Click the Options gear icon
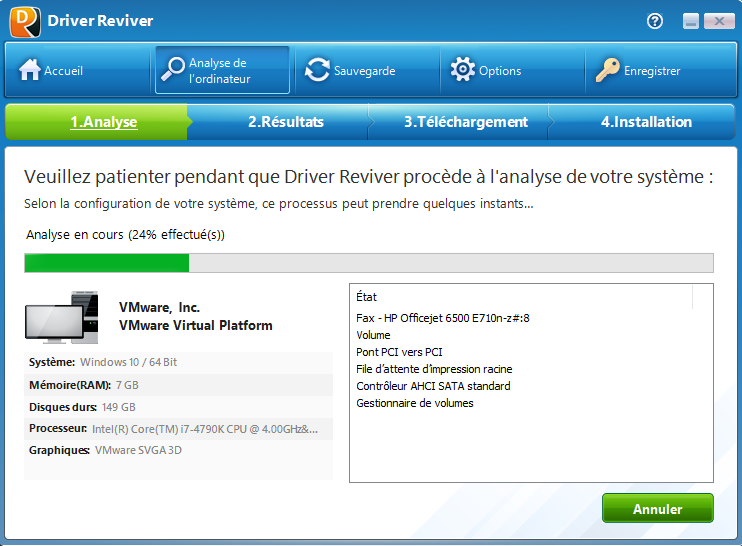The image size is (742, 546). pos(462,70)
